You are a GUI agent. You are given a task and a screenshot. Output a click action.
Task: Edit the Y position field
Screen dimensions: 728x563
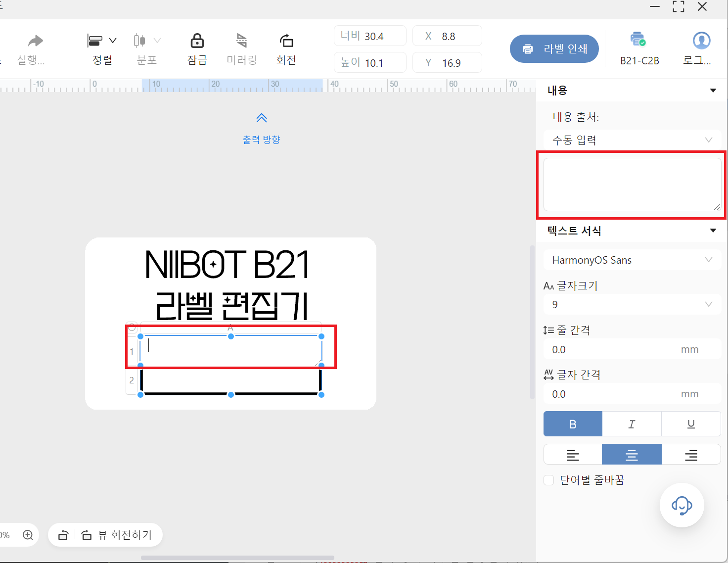[447, 63]
